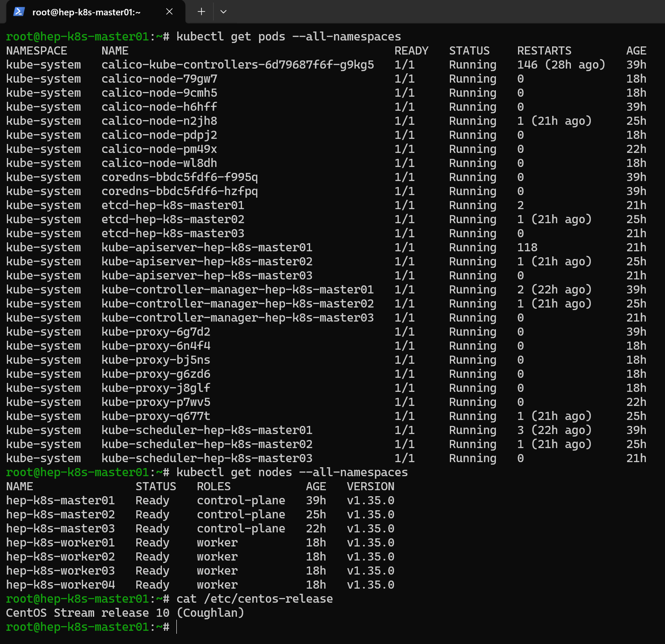
Task: Click the hep-k8s-worker04 node name
Action: click(60, 585)
